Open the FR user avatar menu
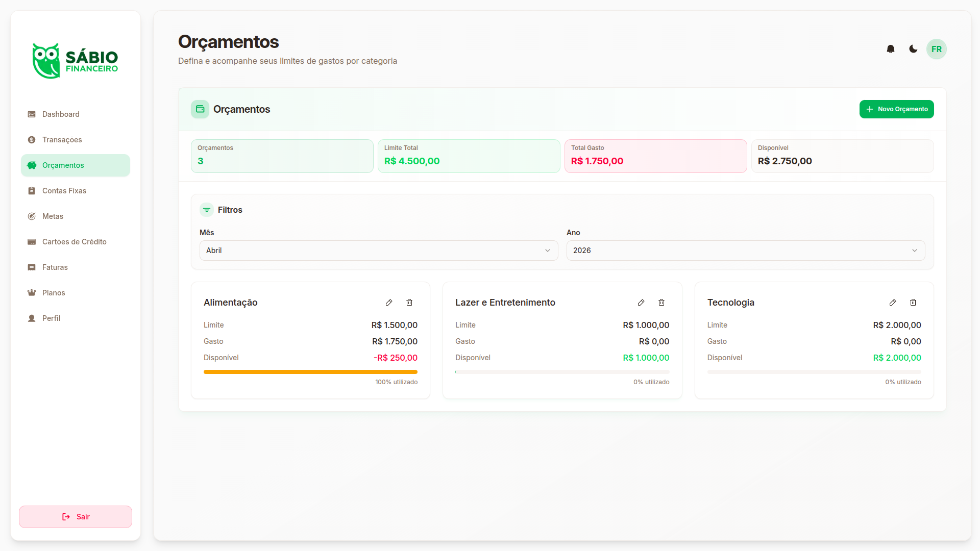 coord(937,49)
